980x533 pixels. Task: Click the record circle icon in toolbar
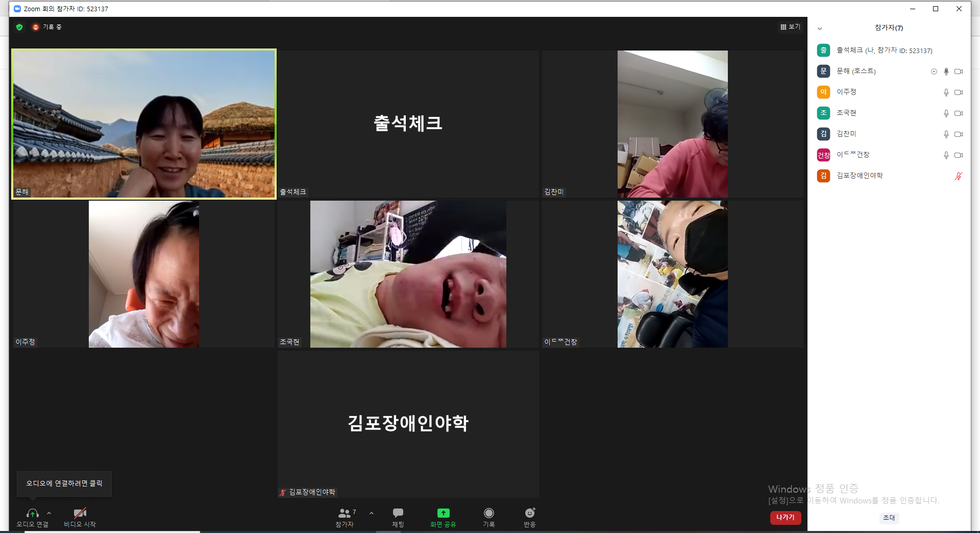click(489, 513)
